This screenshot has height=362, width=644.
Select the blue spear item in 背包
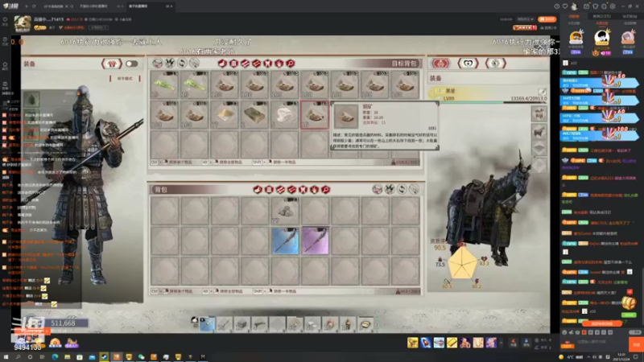click(x=285, y=241)
